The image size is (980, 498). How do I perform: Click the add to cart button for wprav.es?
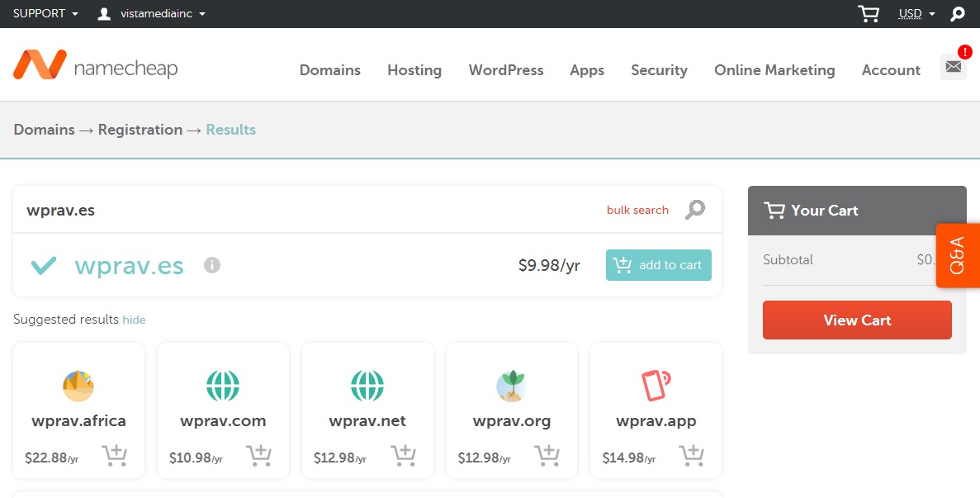click(659, 265)
